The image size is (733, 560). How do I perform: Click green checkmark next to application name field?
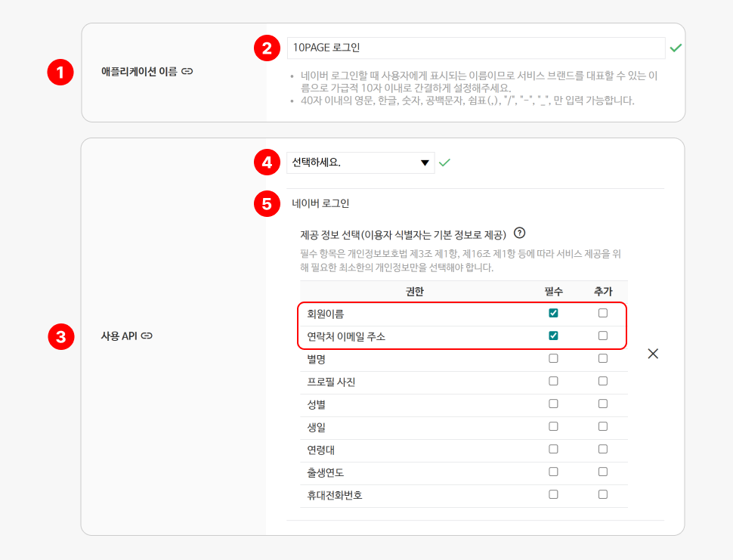coord(676,48)
